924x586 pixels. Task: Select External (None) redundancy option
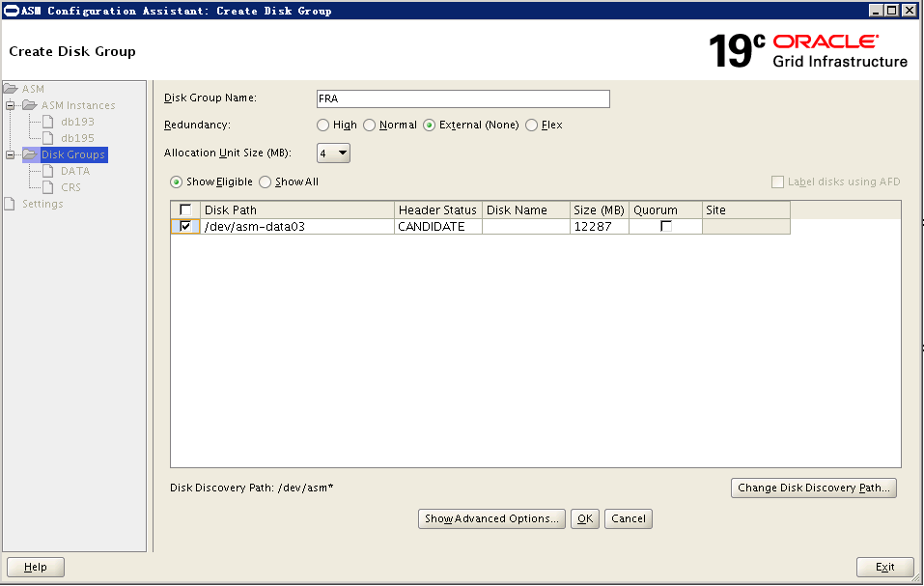[x=429, y=126]
